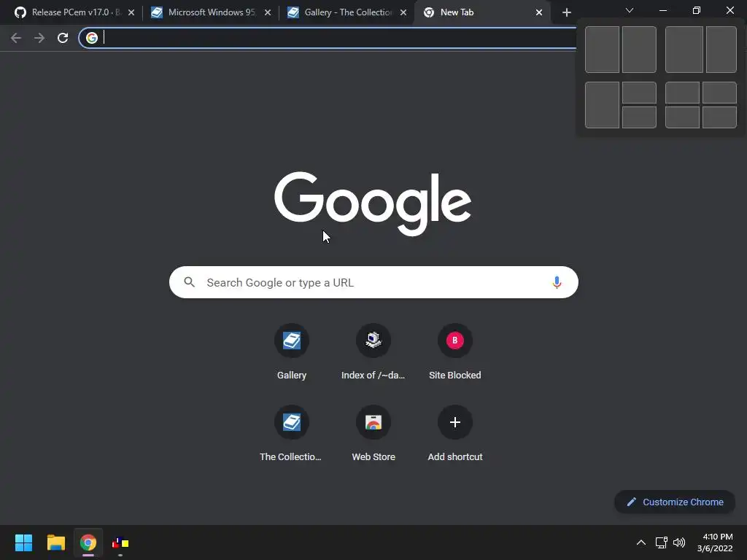This screenshot has width=747, height=560.
Task: Open clock showing 4:10 PM 3/6/2022
Action: (x=715, y=542)
